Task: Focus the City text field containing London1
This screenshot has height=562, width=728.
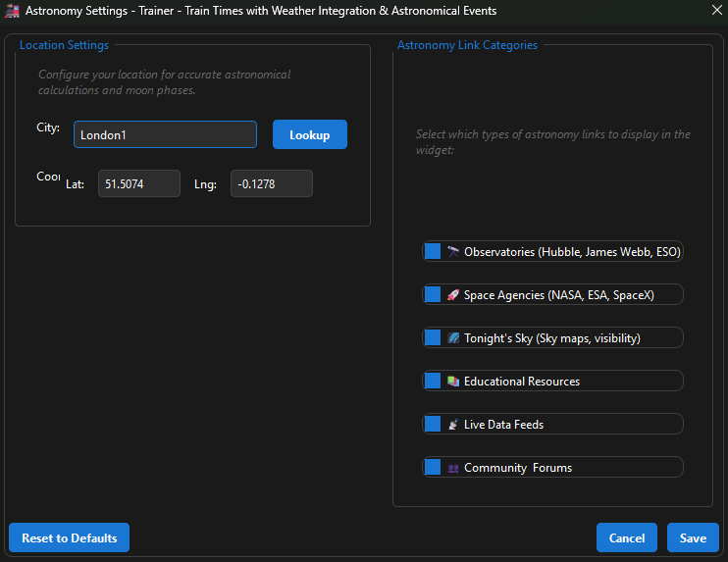Action: click(x=165, y=134)
